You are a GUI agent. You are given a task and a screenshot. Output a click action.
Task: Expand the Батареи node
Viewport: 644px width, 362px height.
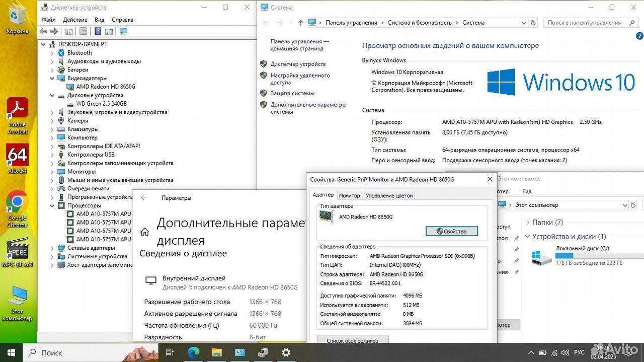point(52,70)
